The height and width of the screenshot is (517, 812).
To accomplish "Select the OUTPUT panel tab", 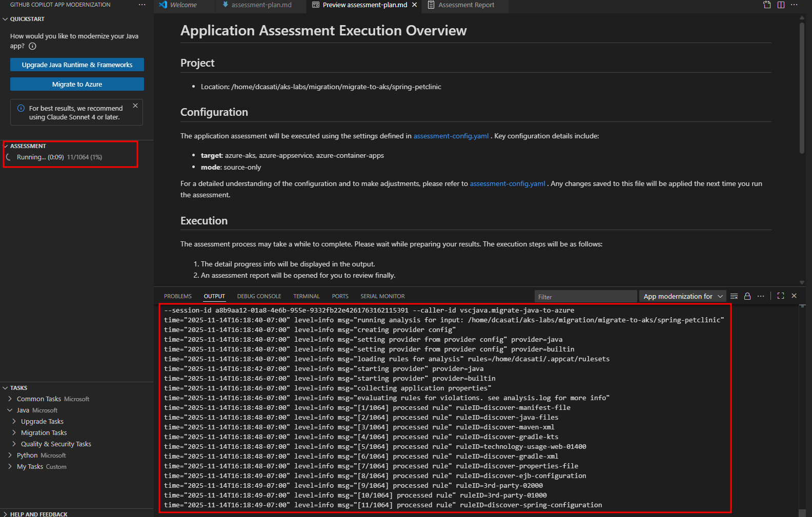I will [214, 296].
